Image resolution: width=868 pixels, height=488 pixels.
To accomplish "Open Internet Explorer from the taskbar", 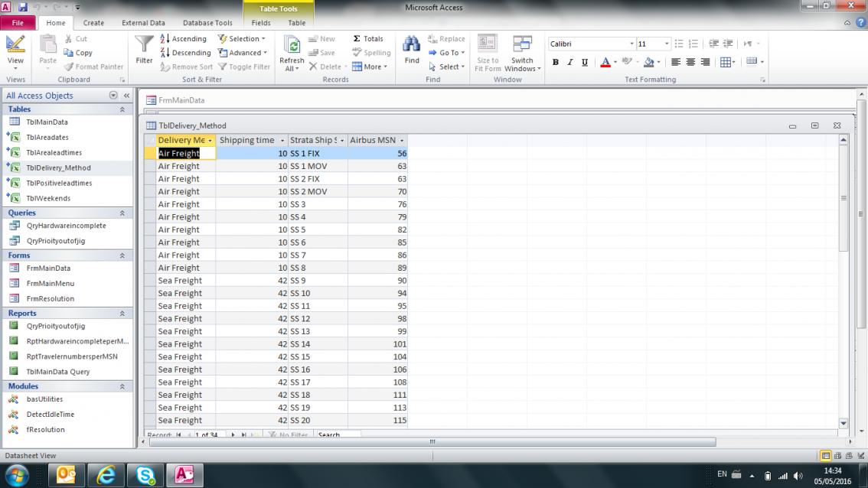I will click(x=105, y=475).
